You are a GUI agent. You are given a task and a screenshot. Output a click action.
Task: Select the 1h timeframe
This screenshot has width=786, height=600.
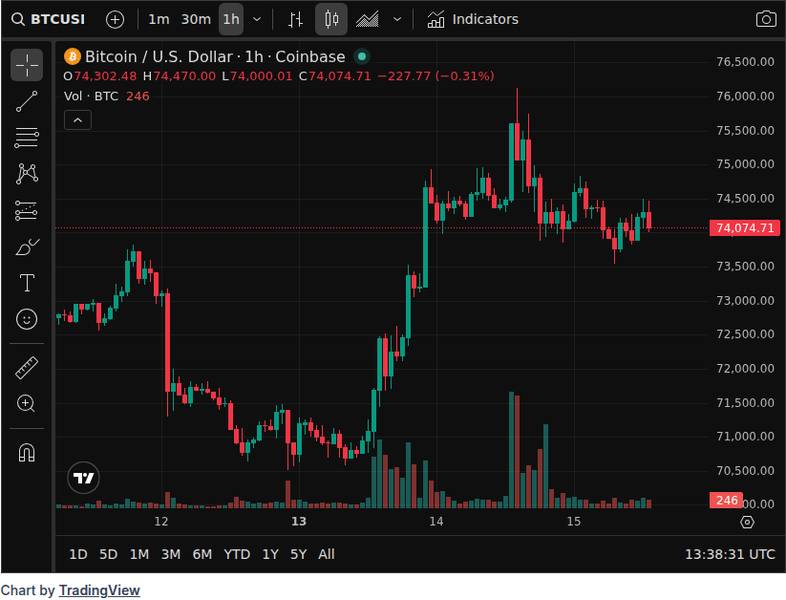point(231,20)
